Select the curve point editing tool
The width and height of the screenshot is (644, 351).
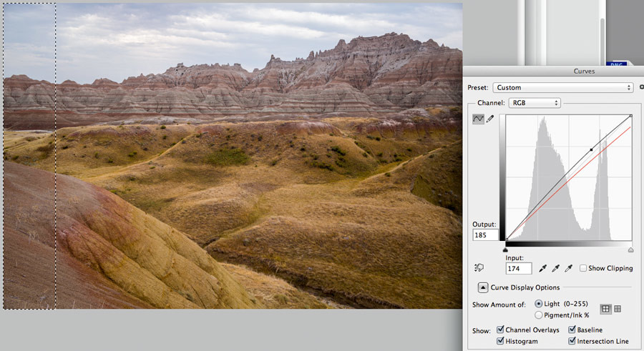coord(478,119)
